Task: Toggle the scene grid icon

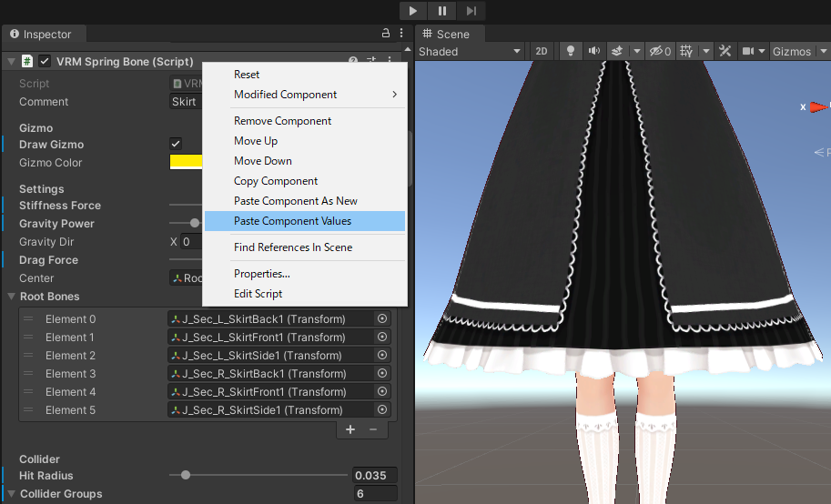Action: coord(686,52)
